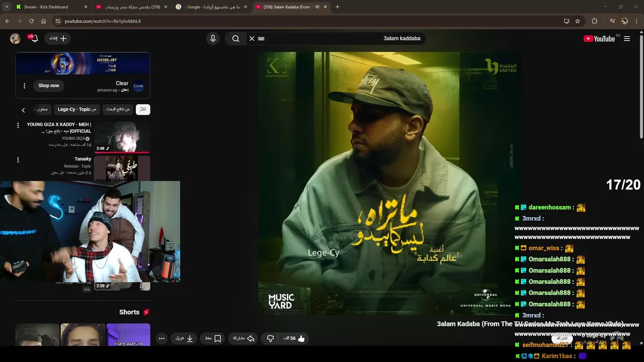644x362 pixels.
Task: Open YouTube notifications bell
Action: pos(34,39)
